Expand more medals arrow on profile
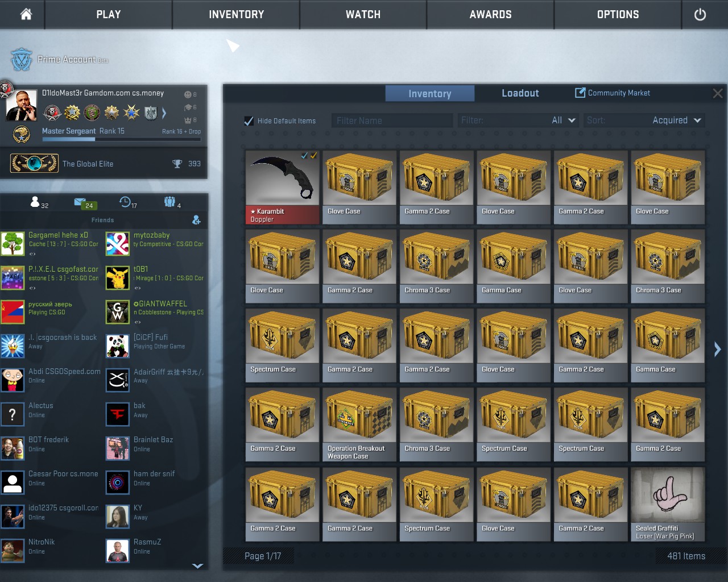The height and width of the screenshot is (582, 728). coord(164,113)
